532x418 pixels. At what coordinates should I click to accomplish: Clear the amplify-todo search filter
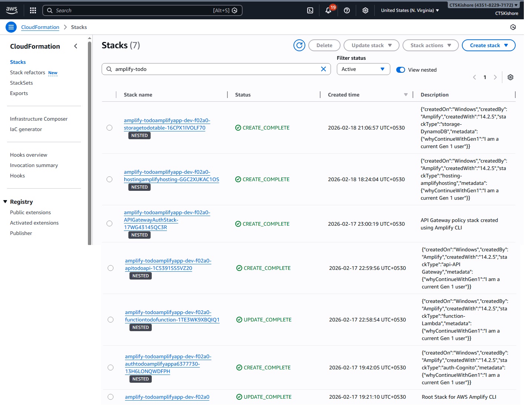click(323, 69)
